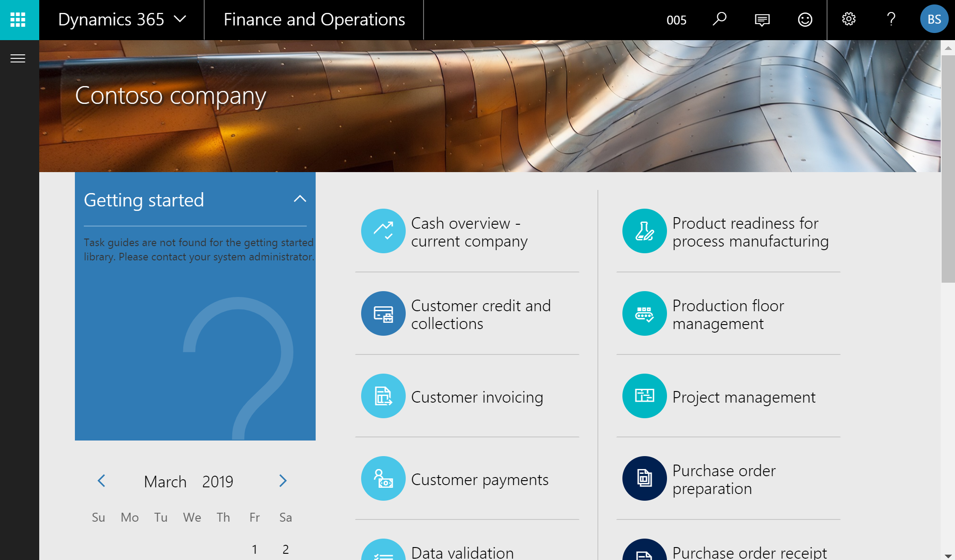Click the vertical scrollbar thumb

[948, 169]
